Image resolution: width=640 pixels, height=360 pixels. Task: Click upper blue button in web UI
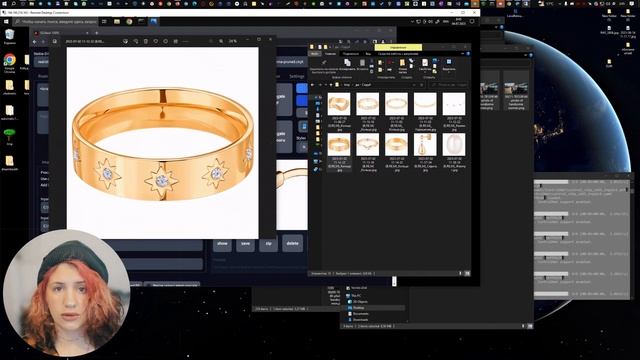click(x=302, y=88)
